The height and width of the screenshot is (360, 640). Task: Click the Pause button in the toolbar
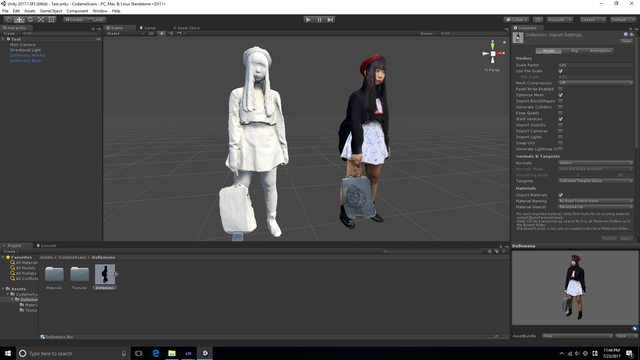tap(319, 20)
